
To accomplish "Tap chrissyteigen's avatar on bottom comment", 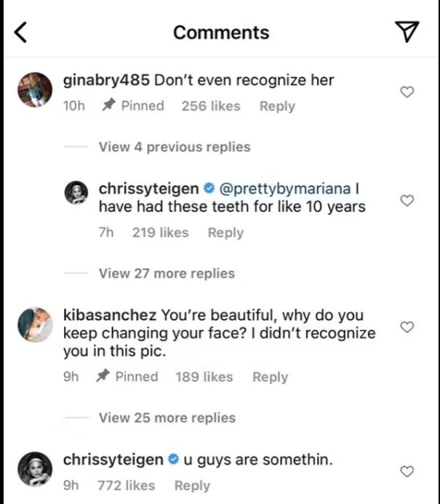I will point(35,469).
